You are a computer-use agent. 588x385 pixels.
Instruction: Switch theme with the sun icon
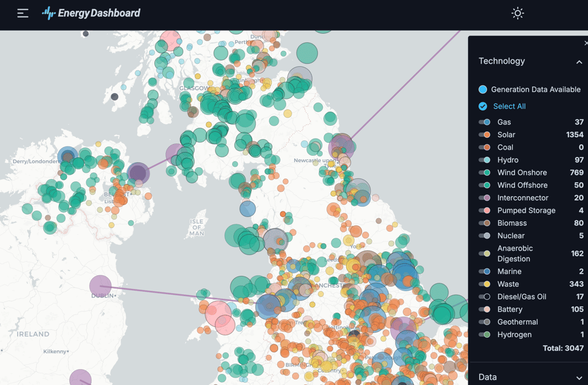(518, 13)
